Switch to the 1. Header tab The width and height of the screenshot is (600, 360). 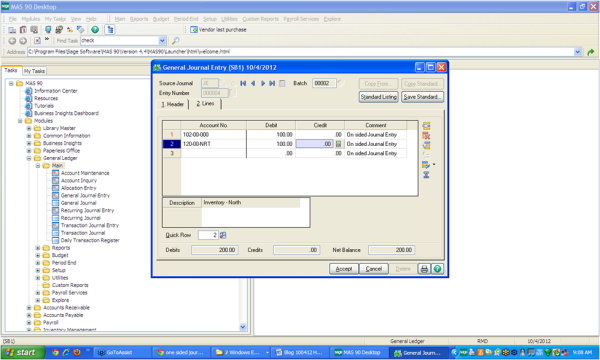coord(173,104)
